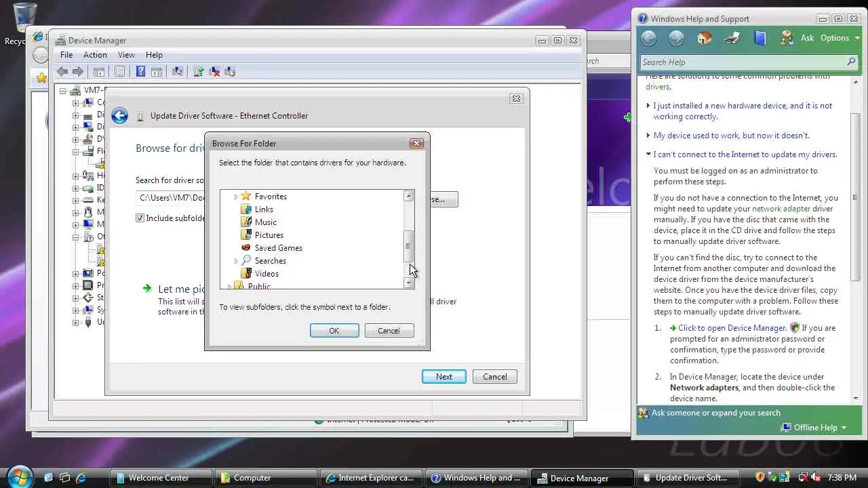868x488 pixels.
Task: Close the Browse For Folder dialog
Action: tap(417, 143)
